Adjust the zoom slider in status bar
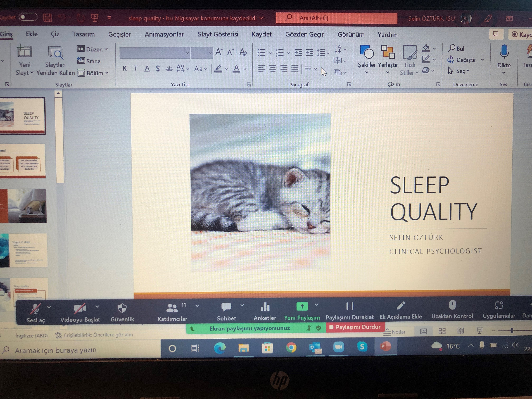Viewport: 532px width, 399px height. (512, 331)
